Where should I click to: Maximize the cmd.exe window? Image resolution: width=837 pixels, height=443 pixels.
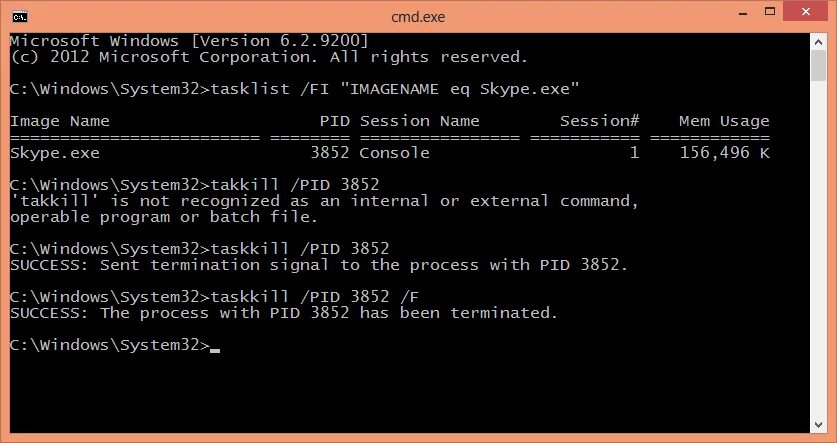point(770,12)
